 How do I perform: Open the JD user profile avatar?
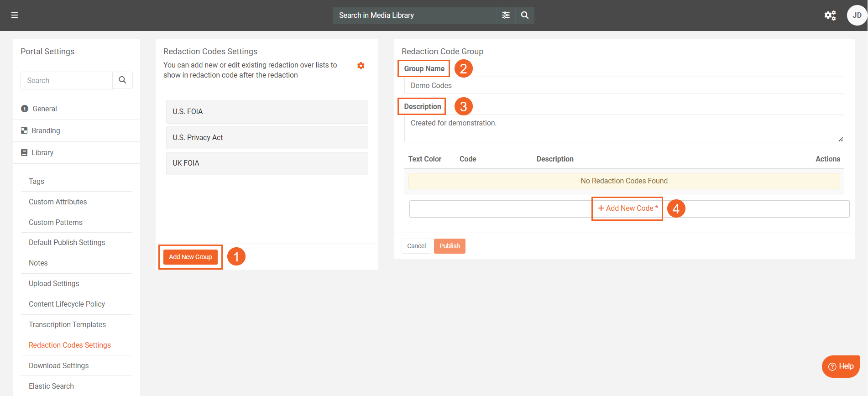pos(857,16)
